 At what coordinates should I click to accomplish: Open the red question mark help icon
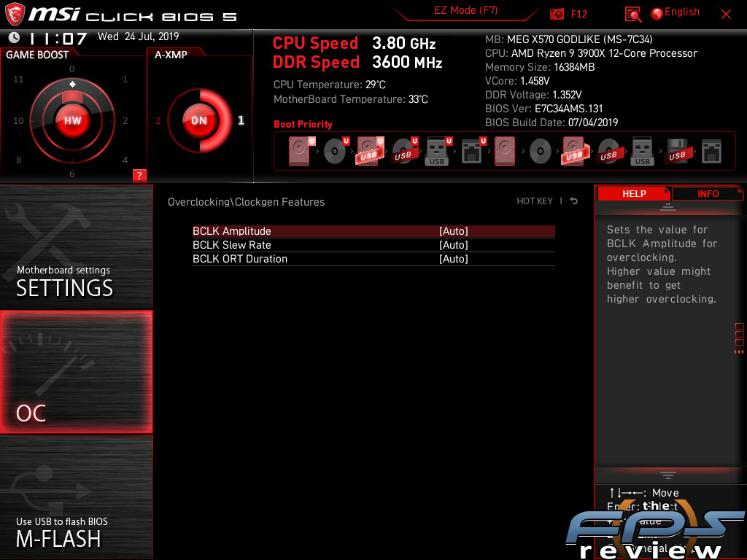[x=139, y=175]
